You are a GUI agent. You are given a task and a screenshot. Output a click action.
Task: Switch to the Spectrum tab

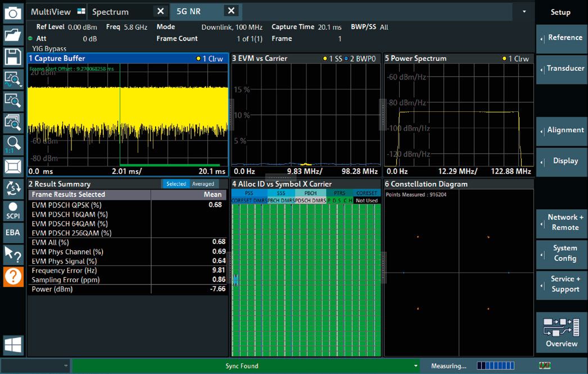[110, 12]
